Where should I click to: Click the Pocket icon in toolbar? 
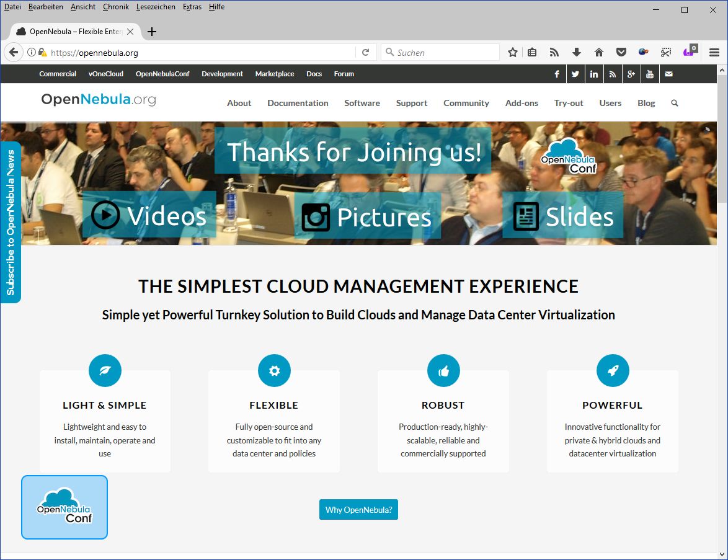point(621,53)
